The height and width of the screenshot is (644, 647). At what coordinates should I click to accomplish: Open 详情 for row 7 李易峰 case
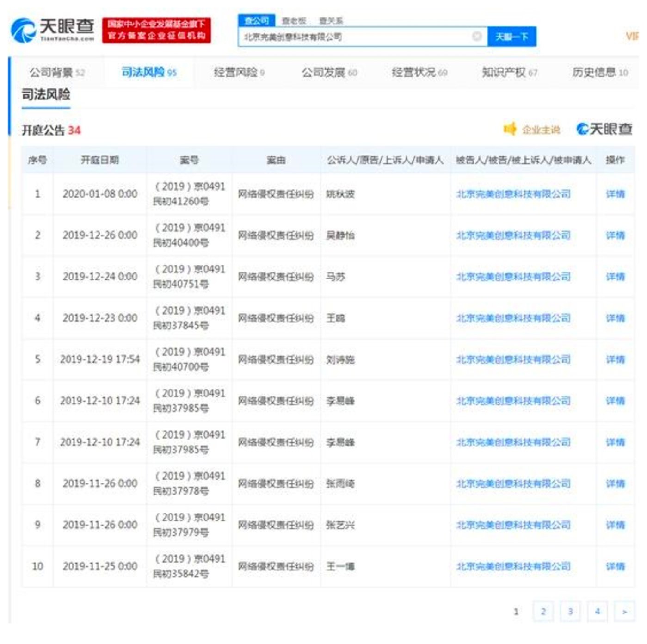pyautogui.click(x=615, y=442)
